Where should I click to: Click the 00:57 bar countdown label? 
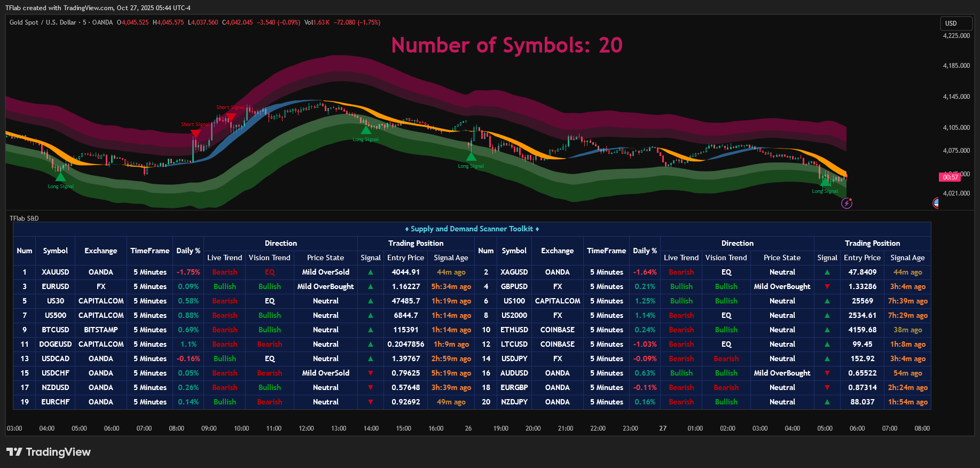pyautogui.click(x=950, y=177)
